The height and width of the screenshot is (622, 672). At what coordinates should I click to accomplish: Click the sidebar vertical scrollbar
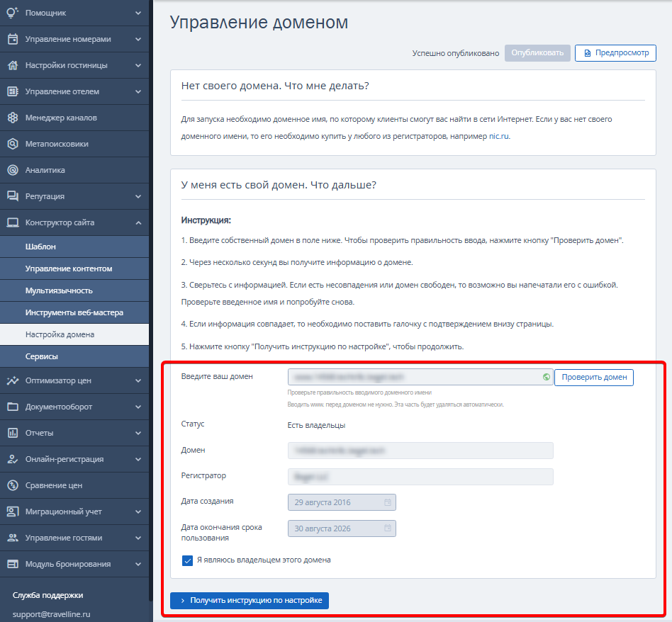(x=151, y=300)
